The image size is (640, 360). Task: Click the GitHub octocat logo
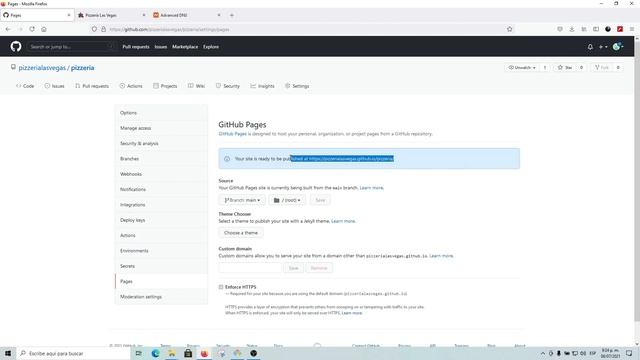[16, 47]
